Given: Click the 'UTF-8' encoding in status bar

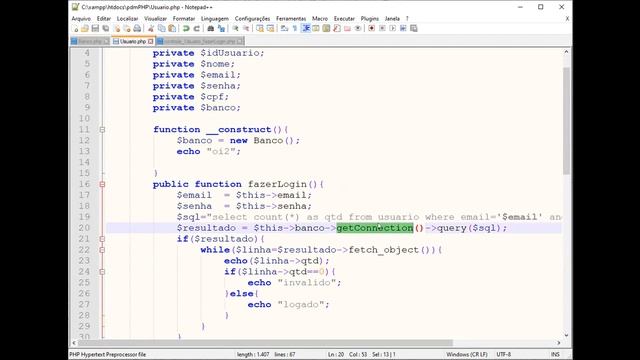Looking at the screenshot, I should pos(504,354).
